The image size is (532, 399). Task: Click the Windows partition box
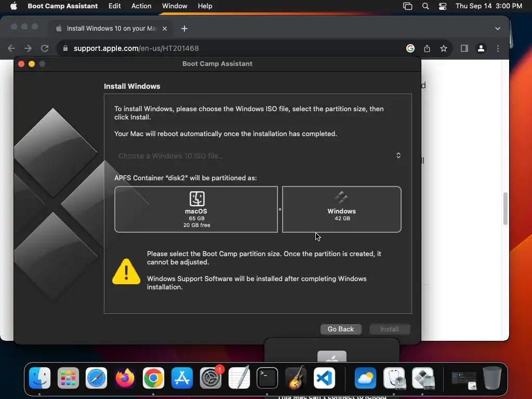click(x=342, y=209)
